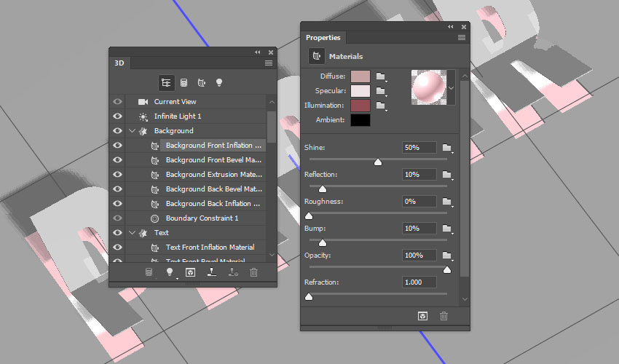Image resolution: width=619 pixels, height=364 pixels.
Task: Collapse the Text mesh group
Action: (x=133, y=232)
